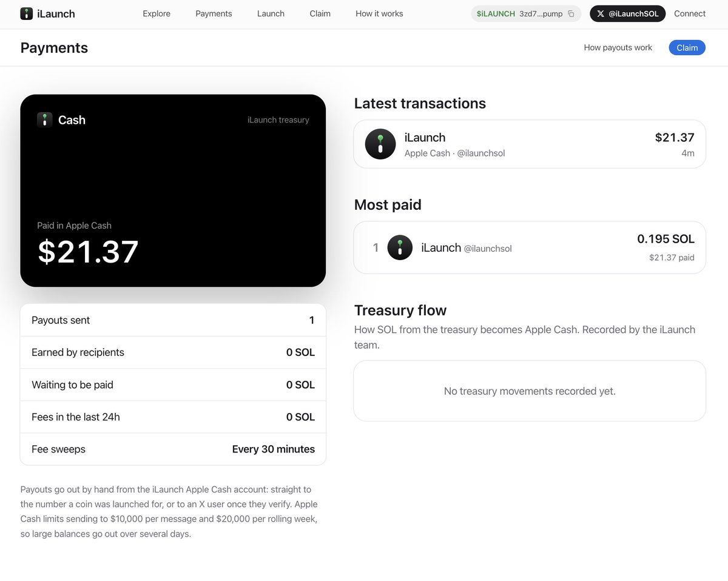Click the 0.195 SOL amount
The height and width of the screenshot is (581, 728).
coord(666,239)
